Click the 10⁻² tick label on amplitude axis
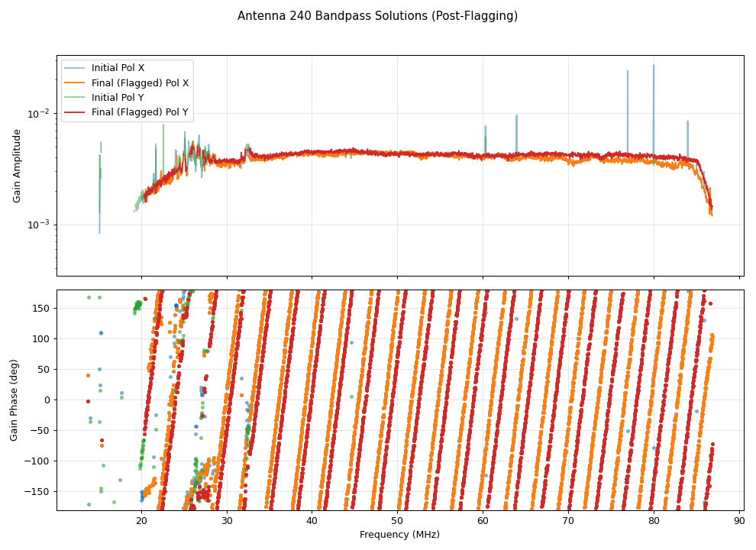The height and width of the screenshot is (550, 756). (39, 114)
